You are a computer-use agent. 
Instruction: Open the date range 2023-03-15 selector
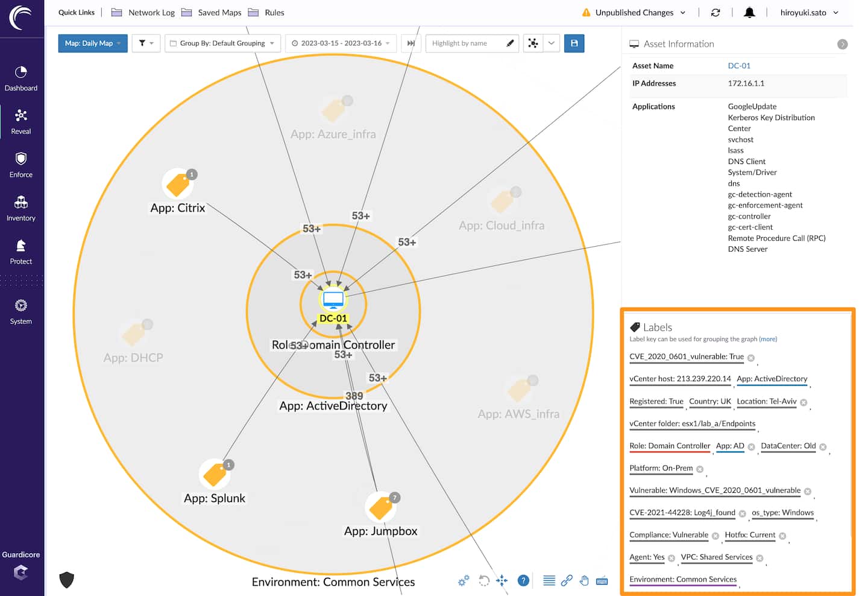tap(341, 43)
